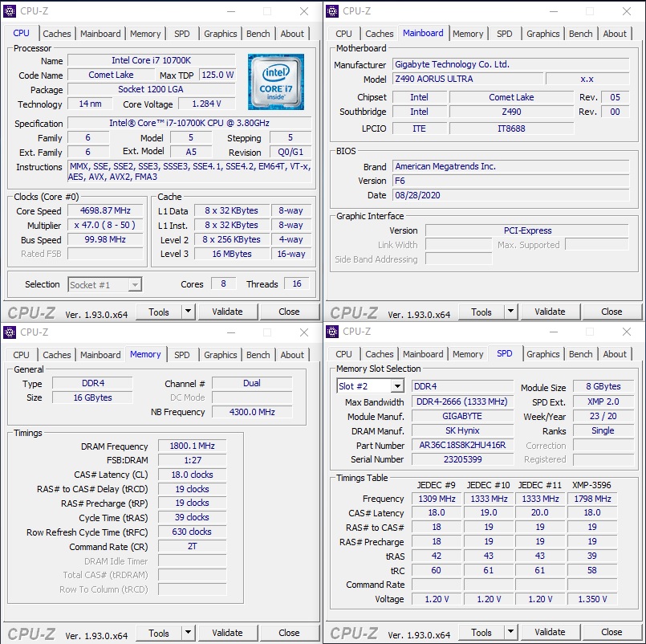Viewport: 646px width, 644px height.
Task: Click the CPU-Z title icon in the Memory window
Action: tap(10, 332)
